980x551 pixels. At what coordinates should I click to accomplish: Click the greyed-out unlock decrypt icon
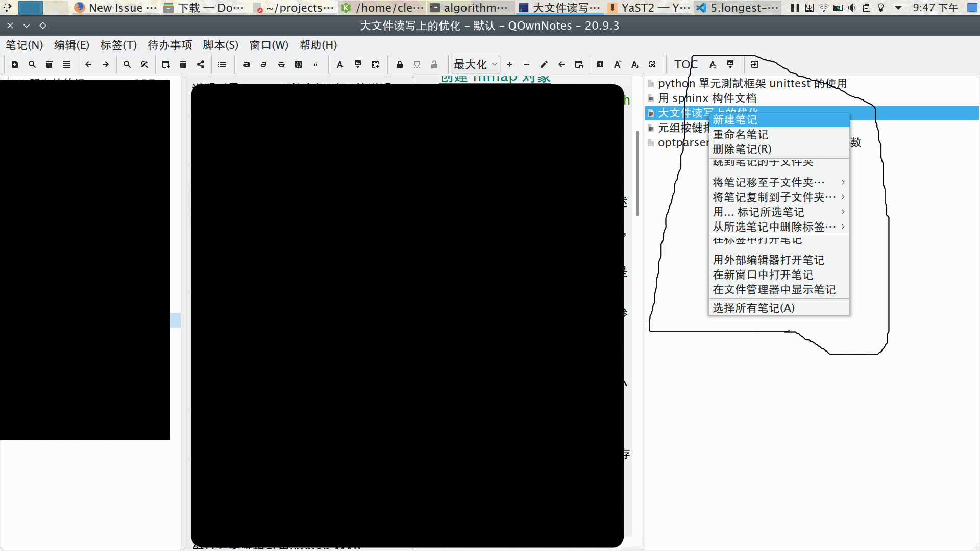(x=434, y=64)
